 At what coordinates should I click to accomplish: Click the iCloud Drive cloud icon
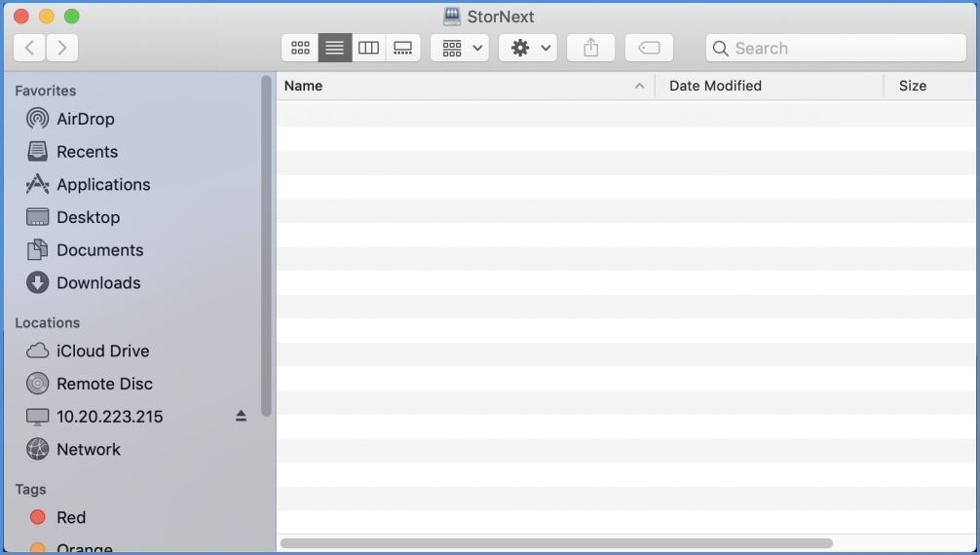[x=37, y=351]
